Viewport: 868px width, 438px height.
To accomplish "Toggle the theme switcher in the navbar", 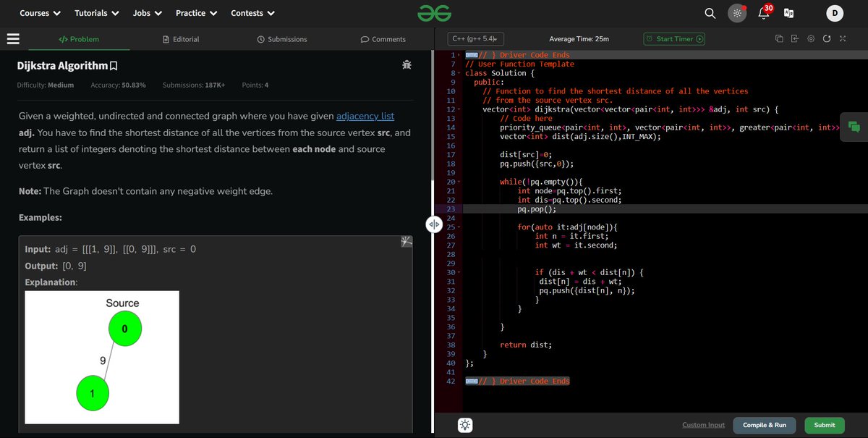I will coord(737,12).
